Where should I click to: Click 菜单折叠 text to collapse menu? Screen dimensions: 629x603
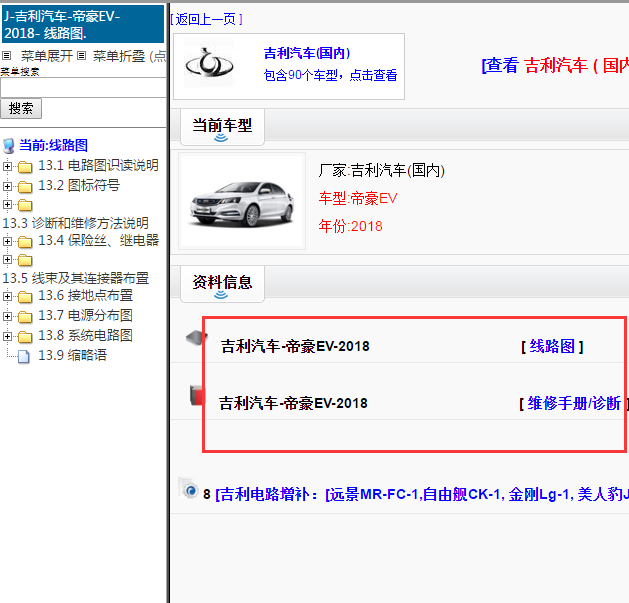119,56
